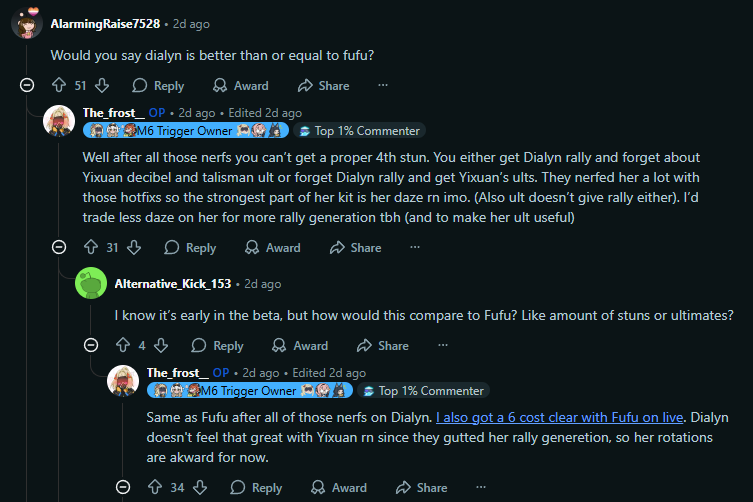
Task: Upvote The_frost__ comment with 31 votes
Action: [90, 247]
